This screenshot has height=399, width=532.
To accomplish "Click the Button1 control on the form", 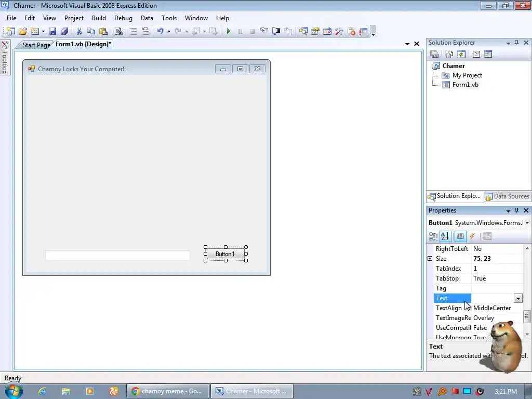I will tap(225, 254).
